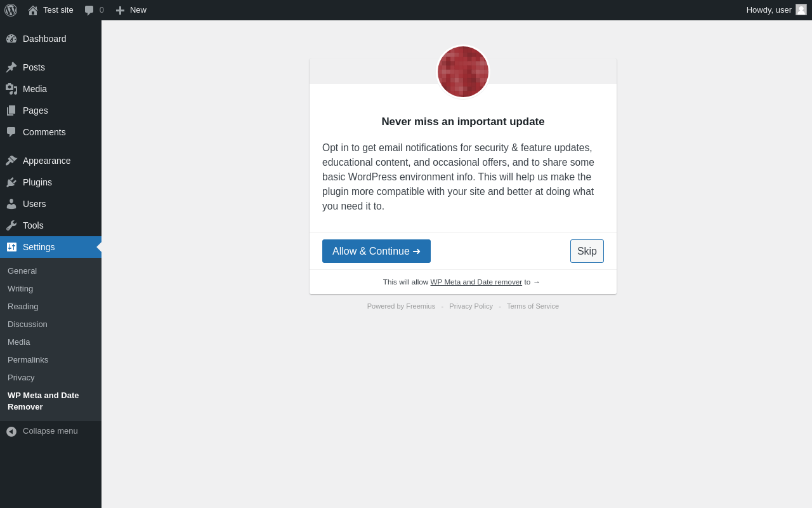Click the Collapse menu arrow icon
This screenshot has width=812, height=508.
pos(11,432)
